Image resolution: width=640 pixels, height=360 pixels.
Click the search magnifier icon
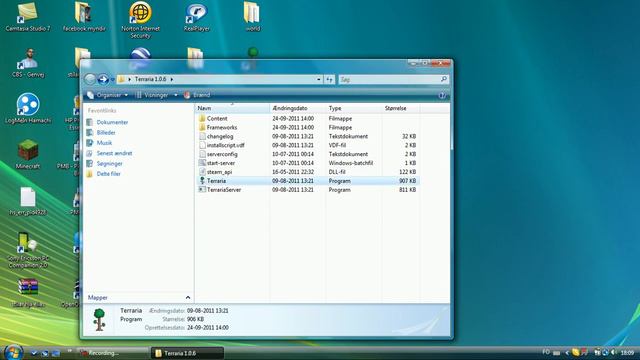[444, 79]
